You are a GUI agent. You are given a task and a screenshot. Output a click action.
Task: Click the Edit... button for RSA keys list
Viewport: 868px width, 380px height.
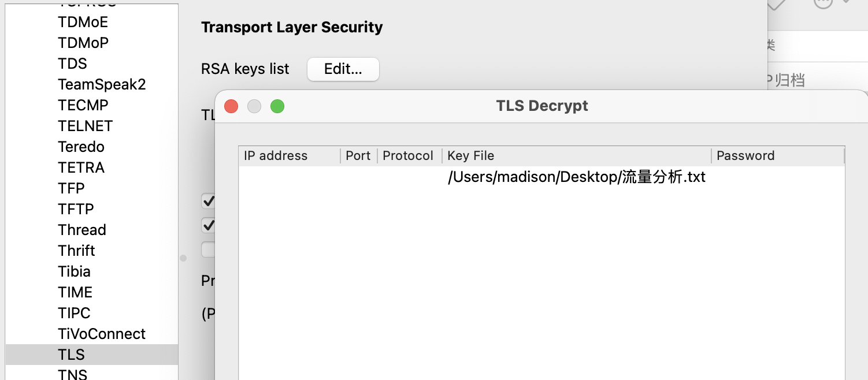(x=343, y=69)
